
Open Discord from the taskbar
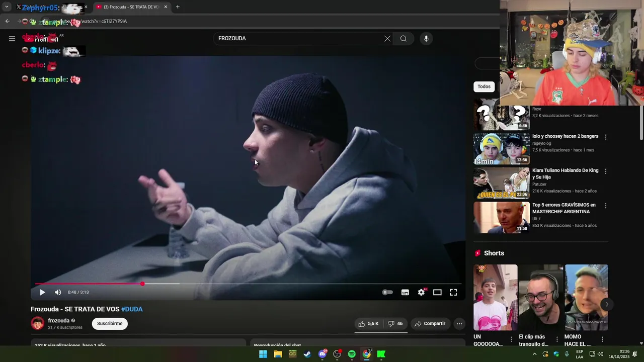[x=323, y=354]
